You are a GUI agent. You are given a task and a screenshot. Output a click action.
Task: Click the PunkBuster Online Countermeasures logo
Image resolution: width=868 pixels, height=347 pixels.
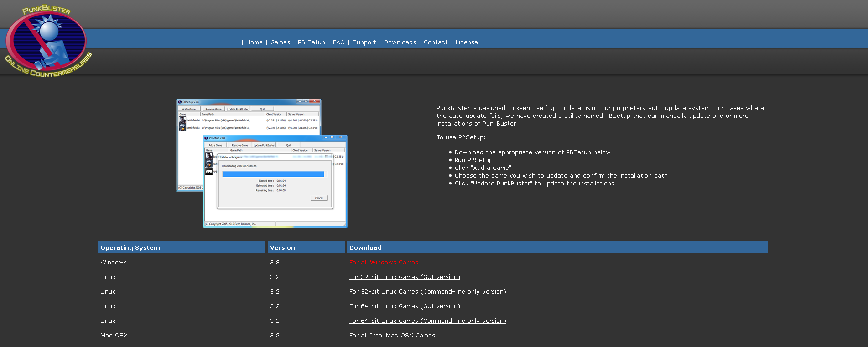point(48,41)
